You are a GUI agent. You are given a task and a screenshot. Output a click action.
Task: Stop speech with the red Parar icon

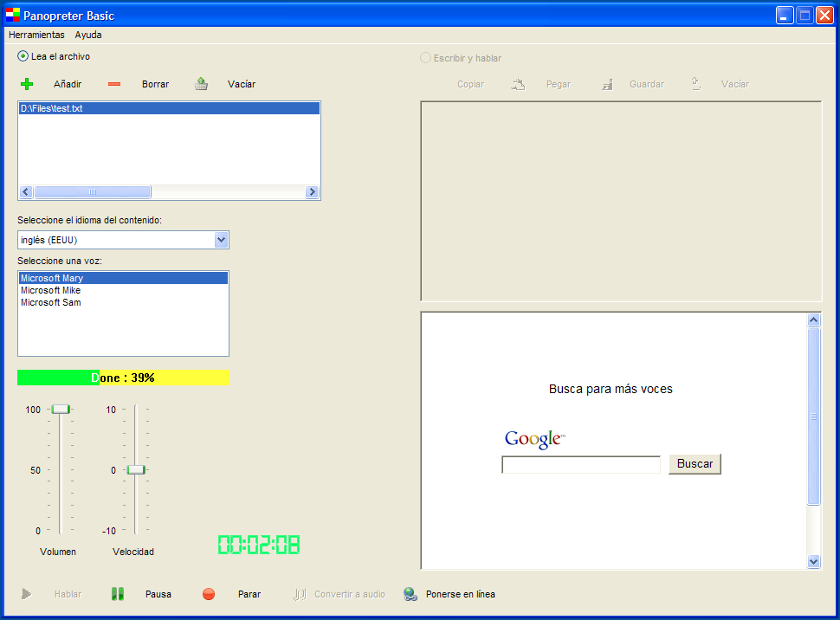click(209, 594)
